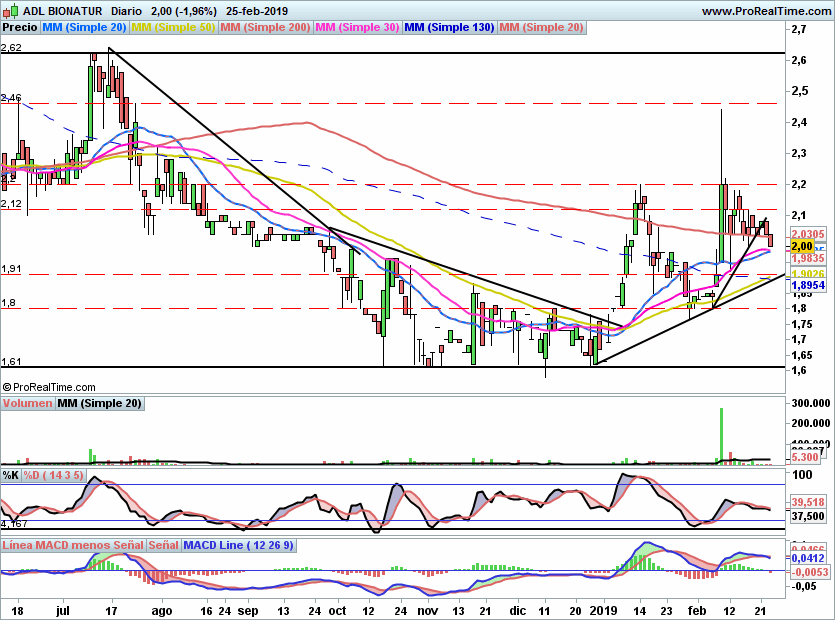Screen dimensions: 835x620
Task: Click the salmon MM (Simple 20) label in price legend
Action: [x=542, y=27]
